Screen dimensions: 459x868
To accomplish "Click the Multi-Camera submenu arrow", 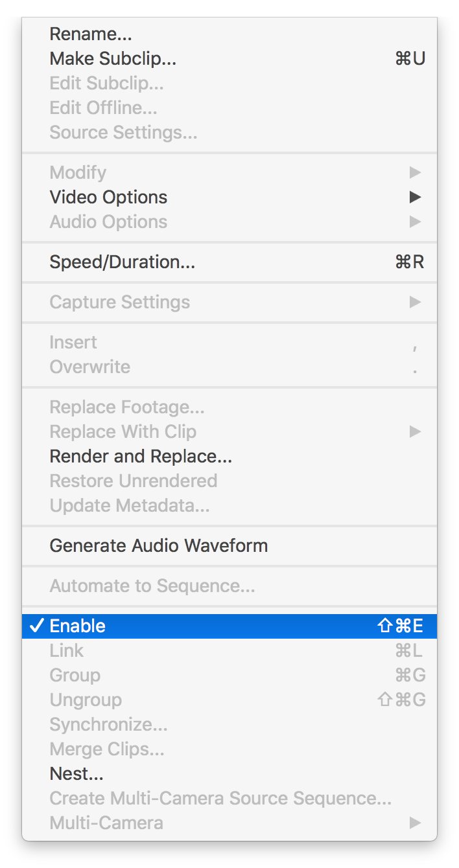I will (415, 823).
